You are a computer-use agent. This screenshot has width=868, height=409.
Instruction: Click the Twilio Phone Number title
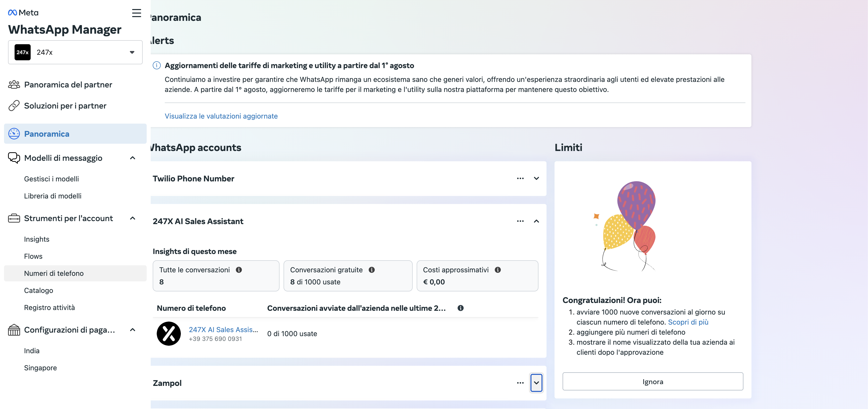[193, 179]
